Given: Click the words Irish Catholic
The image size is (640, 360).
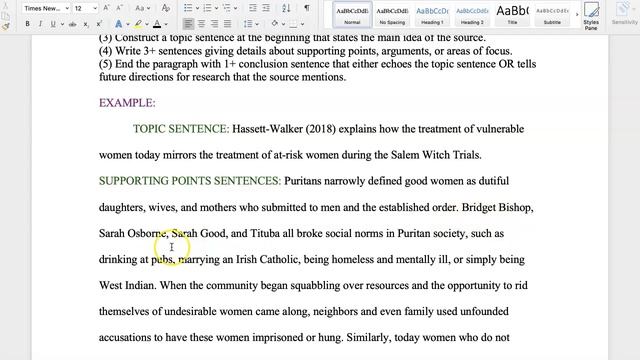Looking at the screenshot, I should 267,260.
